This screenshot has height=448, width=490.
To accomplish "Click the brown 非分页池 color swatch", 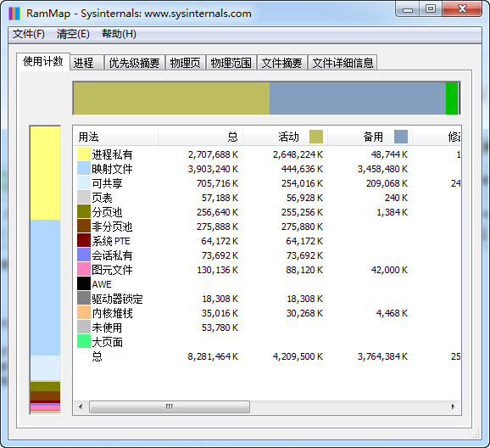I will pos(84,227).
